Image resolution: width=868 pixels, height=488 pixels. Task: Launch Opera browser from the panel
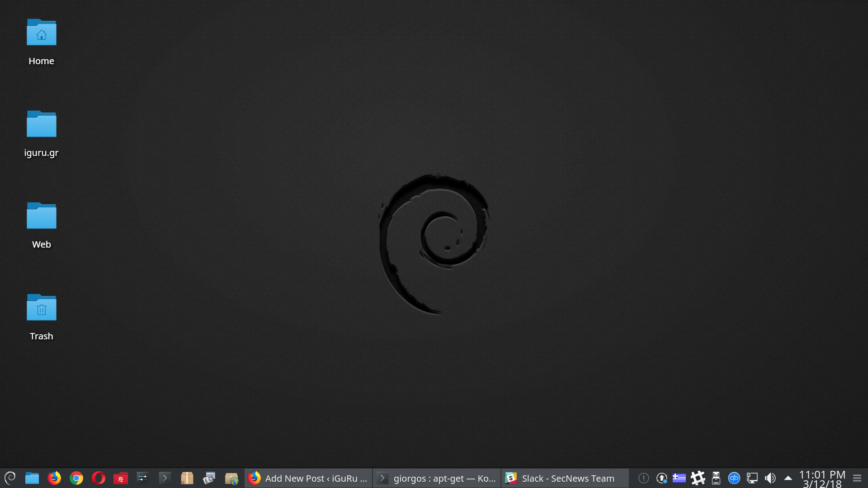99,478
